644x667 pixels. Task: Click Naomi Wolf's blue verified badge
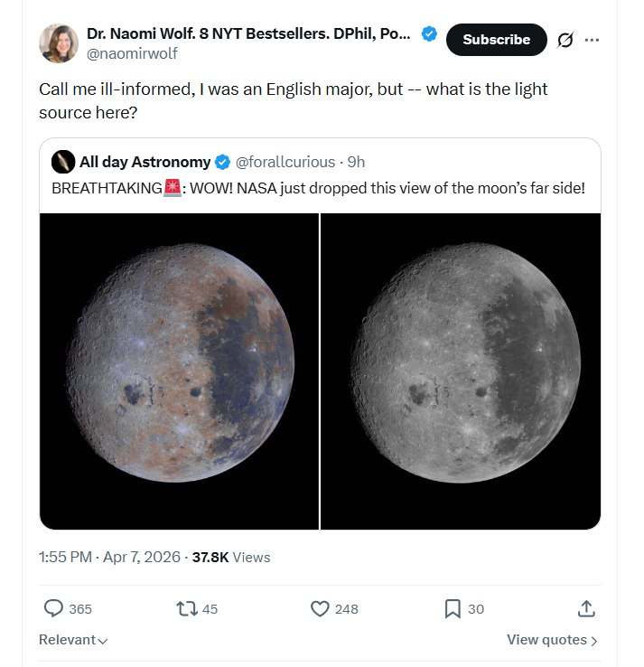pyautogui.click(x=430, y=34)
